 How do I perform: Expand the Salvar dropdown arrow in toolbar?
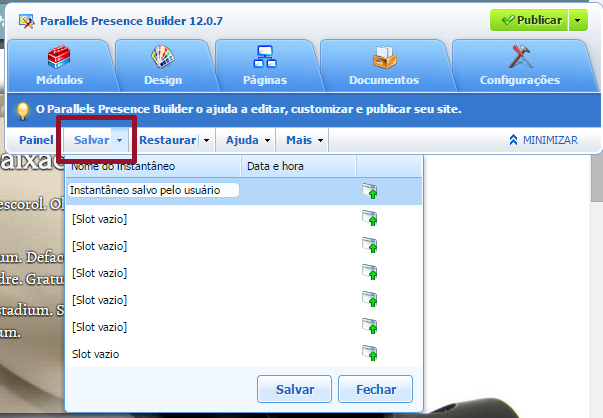coord(120,140)
